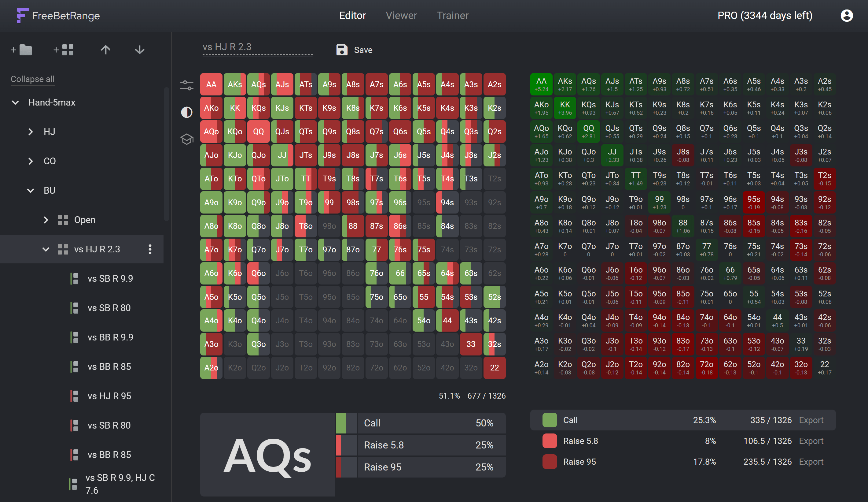Select the AA cell in the range grid
This screenshot has width=868, height=502.
coord(211,84)
